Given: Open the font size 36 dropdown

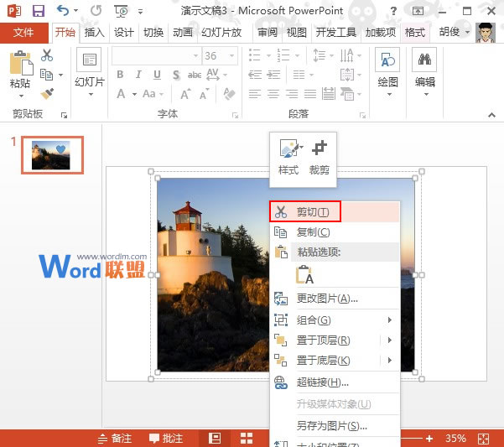Looking at the screenshot, I should [x=231, y=56].
